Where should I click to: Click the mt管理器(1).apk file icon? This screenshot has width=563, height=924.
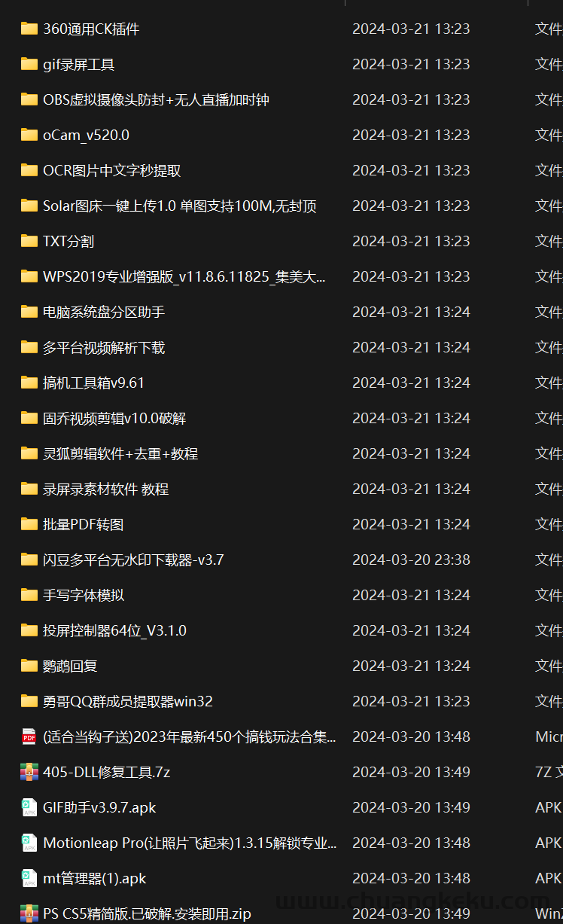coord(29,878)
